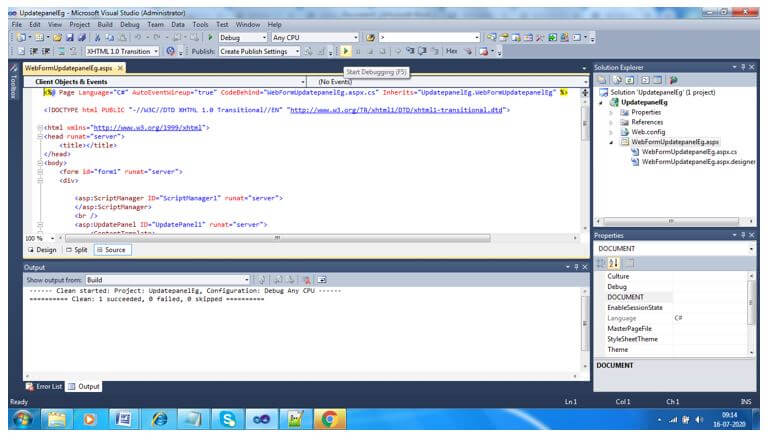Click the www.w3.org/1999/xhtml link in code
Image resolution: width=771 pixels, height=440 pixels.
148,127
